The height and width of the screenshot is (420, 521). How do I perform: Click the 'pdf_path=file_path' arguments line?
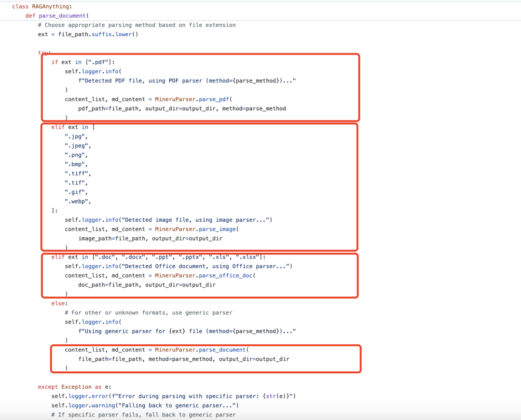[182, 108]
